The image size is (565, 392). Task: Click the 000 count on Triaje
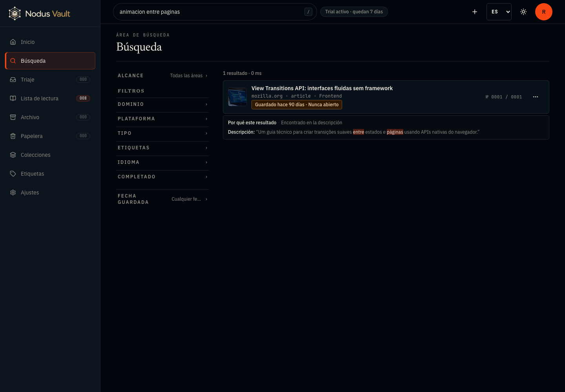(x=83, y=80)
